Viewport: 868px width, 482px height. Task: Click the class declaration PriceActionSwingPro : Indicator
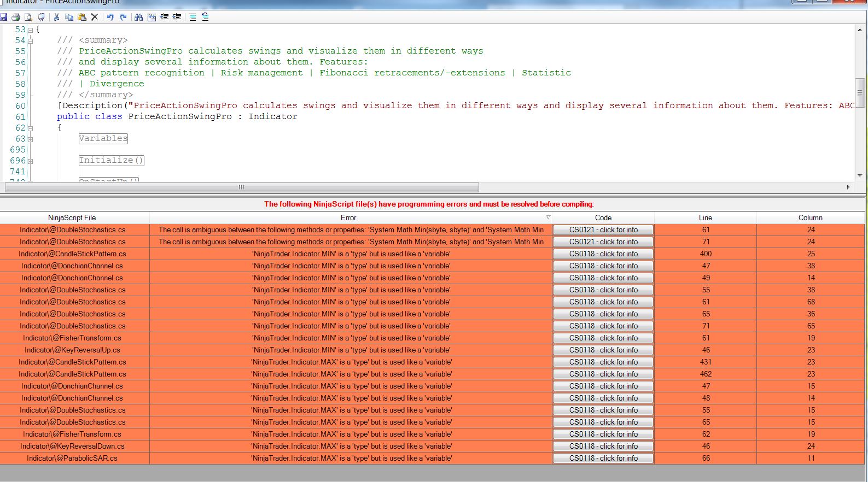coord(177,116)
